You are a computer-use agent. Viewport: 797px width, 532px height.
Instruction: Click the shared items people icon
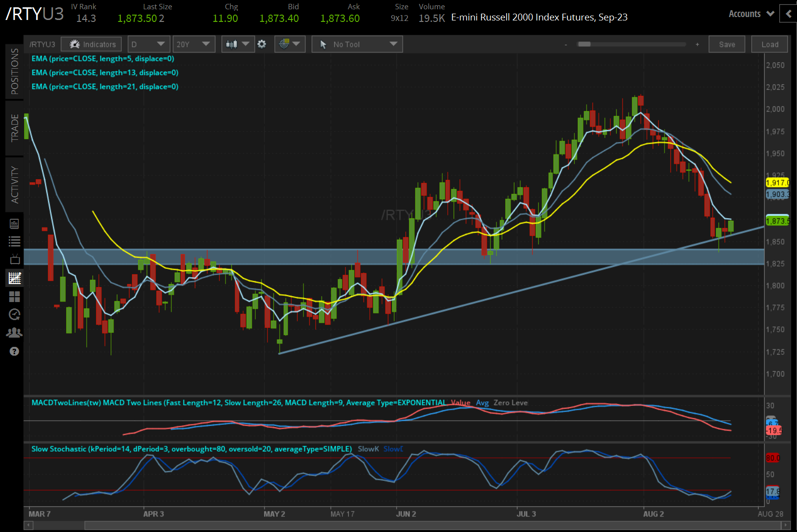tap(14, 332)
